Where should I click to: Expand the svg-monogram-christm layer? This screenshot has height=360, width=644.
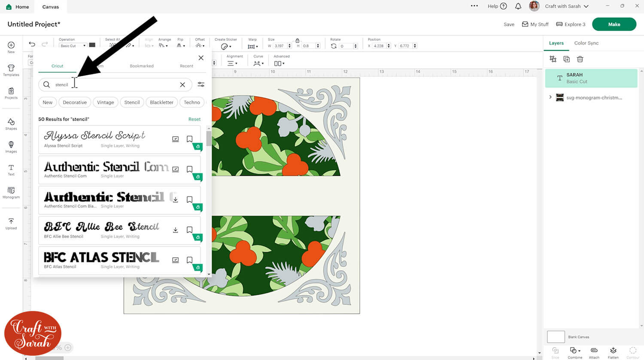point(551,98)
